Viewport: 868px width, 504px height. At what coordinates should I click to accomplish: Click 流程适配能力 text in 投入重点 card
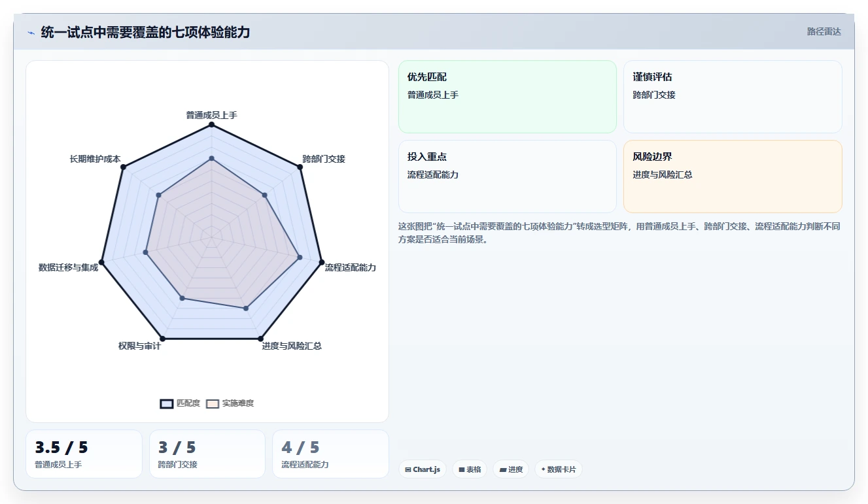coord(433,175)
